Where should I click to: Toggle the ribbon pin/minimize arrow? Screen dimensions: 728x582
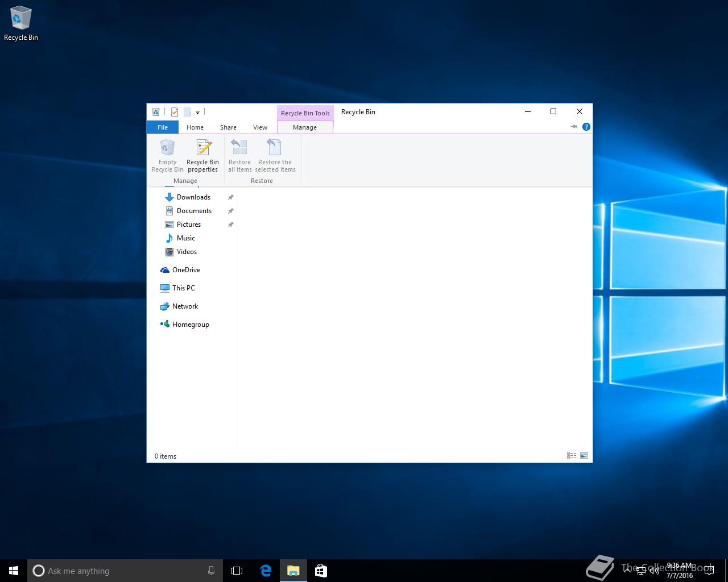click(x=574, y=127)
